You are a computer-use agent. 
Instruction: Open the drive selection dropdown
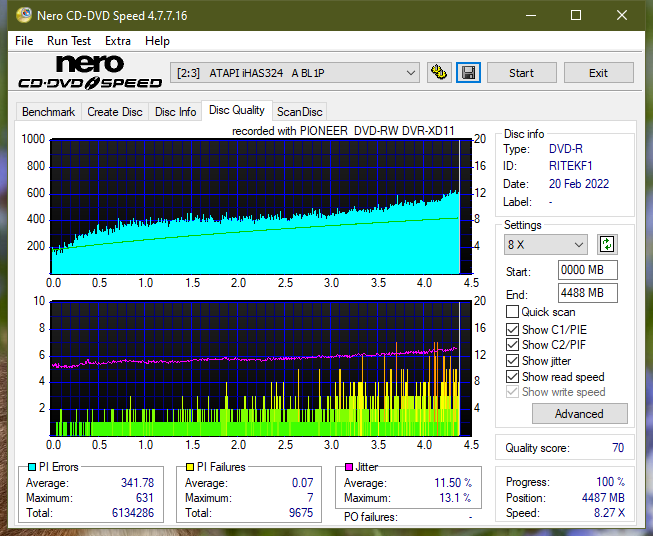295,73
